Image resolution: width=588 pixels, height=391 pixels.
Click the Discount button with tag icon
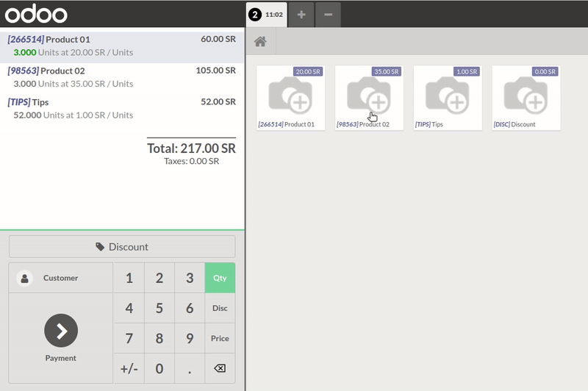[122, 247]
